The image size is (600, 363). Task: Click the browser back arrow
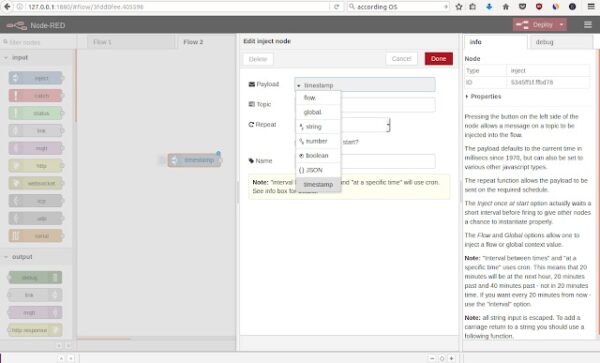click(7, 7)
